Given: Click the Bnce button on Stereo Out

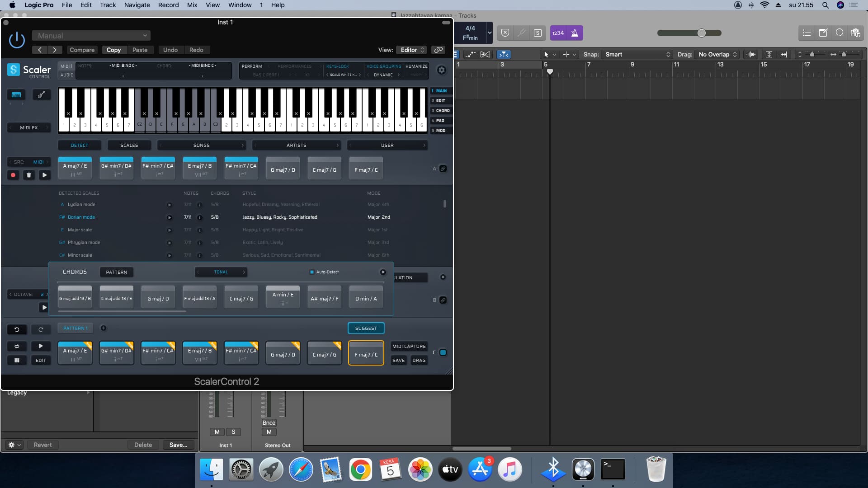Looking at the screenshot, I should (x=269, y=423).
